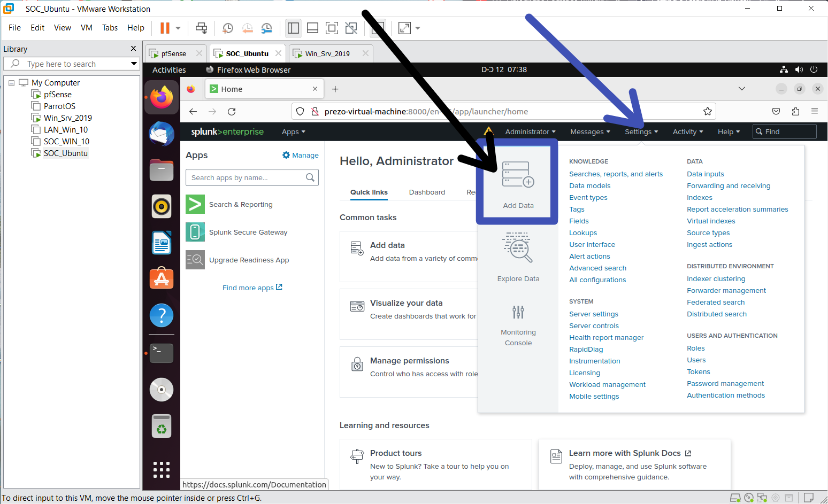The width and height of the screenshot is (828, 504).
Task: Open Rhythmbox from the dock
Action: click(x=162, y=206)
